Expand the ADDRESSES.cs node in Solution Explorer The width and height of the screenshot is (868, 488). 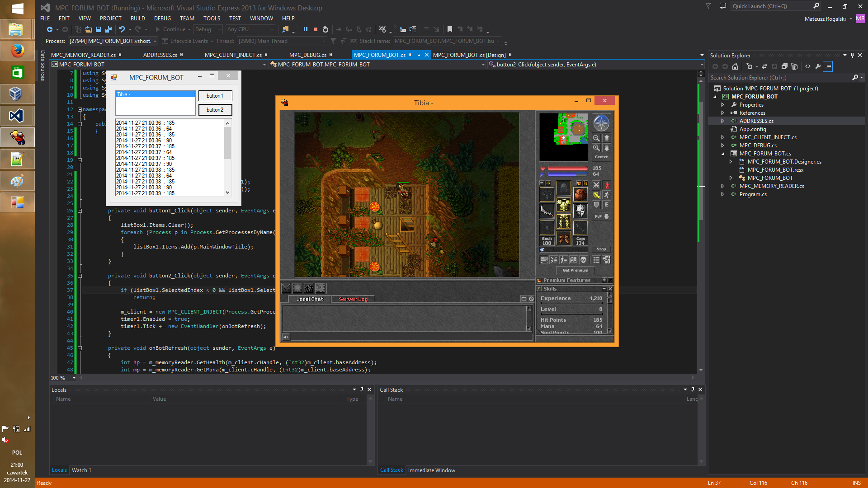[722, 121]
